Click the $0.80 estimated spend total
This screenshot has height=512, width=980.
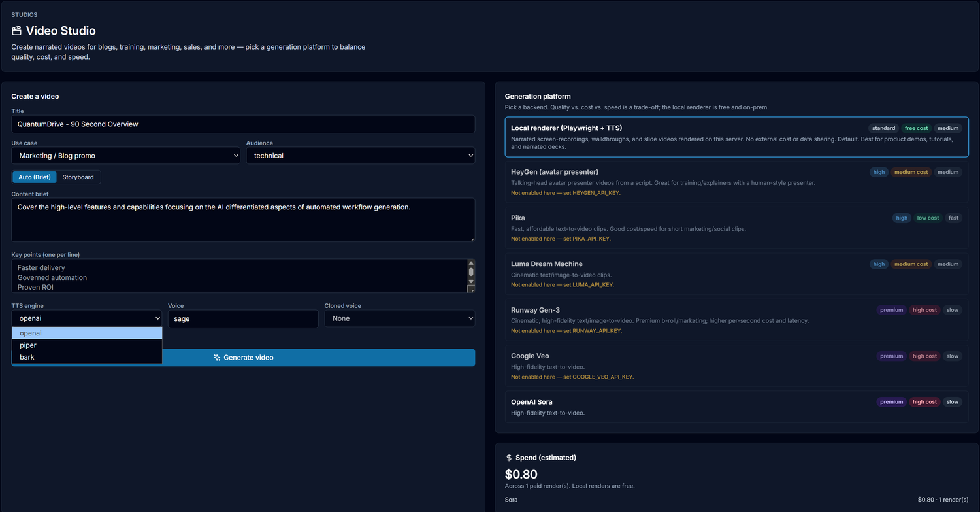tap(521, 474)
